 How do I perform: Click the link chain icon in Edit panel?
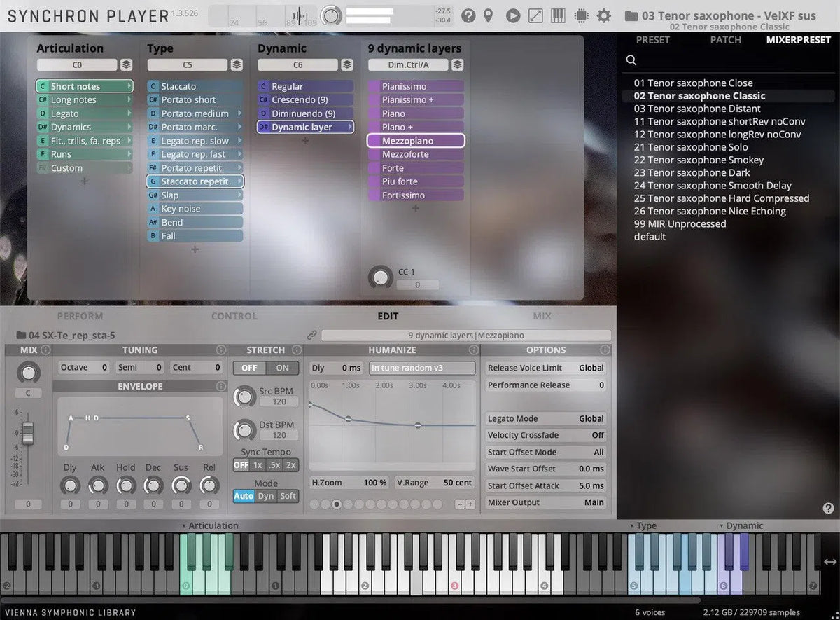312,336
